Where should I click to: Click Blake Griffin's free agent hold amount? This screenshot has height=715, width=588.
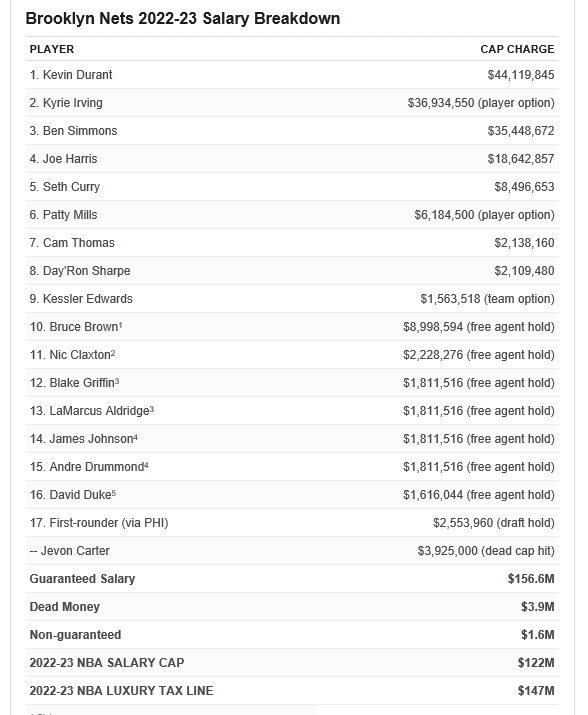[x=479, y=383]
